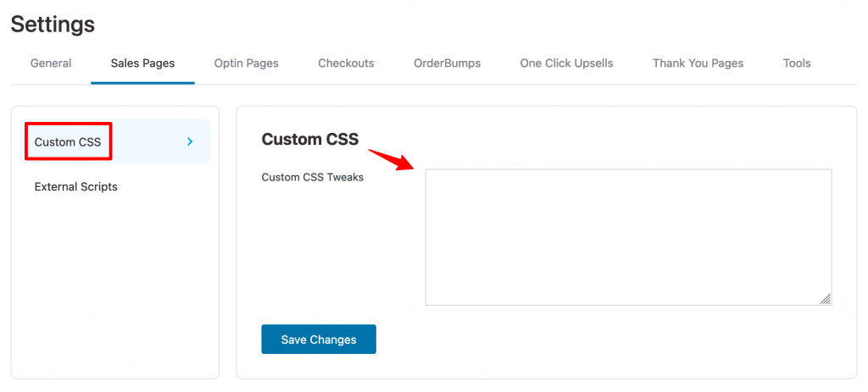Click the bold Custom CSS section heading
This screenshot has width=868, height=392.
click(310, 140)
